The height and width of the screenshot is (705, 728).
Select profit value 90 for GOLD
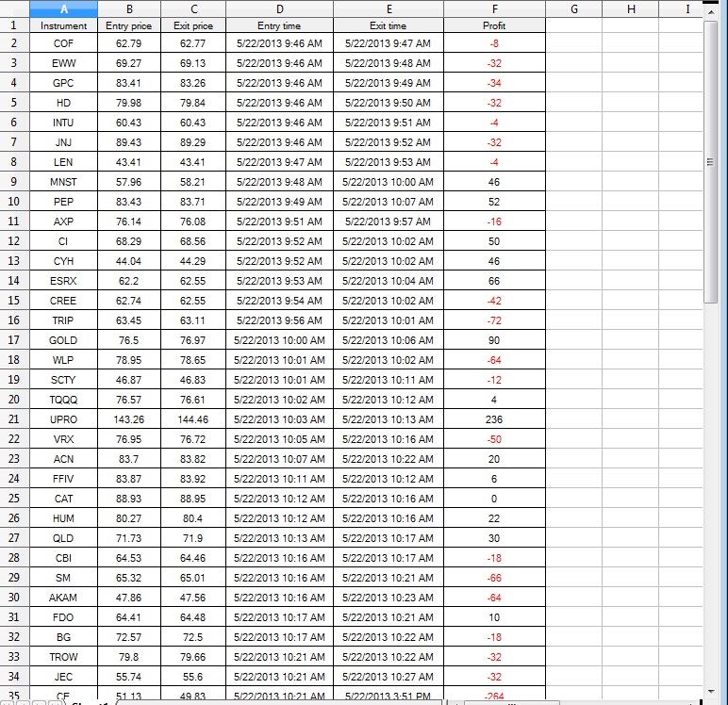[494, 340]
